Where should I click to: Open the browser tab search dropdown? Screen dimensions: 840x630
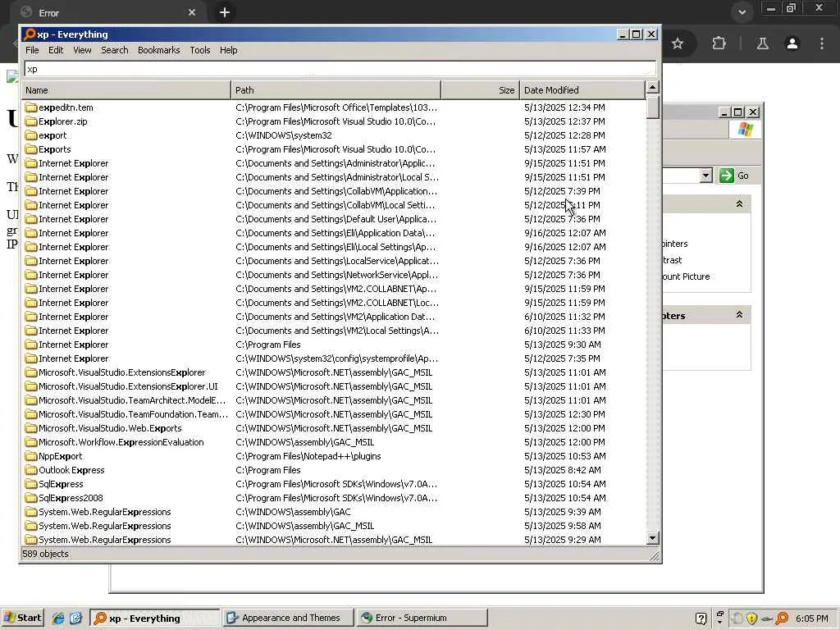[742, 12]
